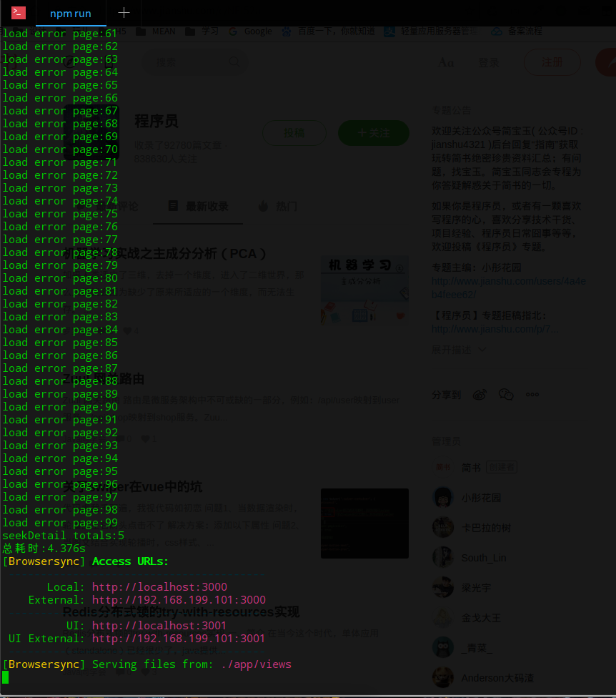Share via the WeChat icon
This screenshot has width=616, height=698.
pyautogui.click(x=506, y=394)
